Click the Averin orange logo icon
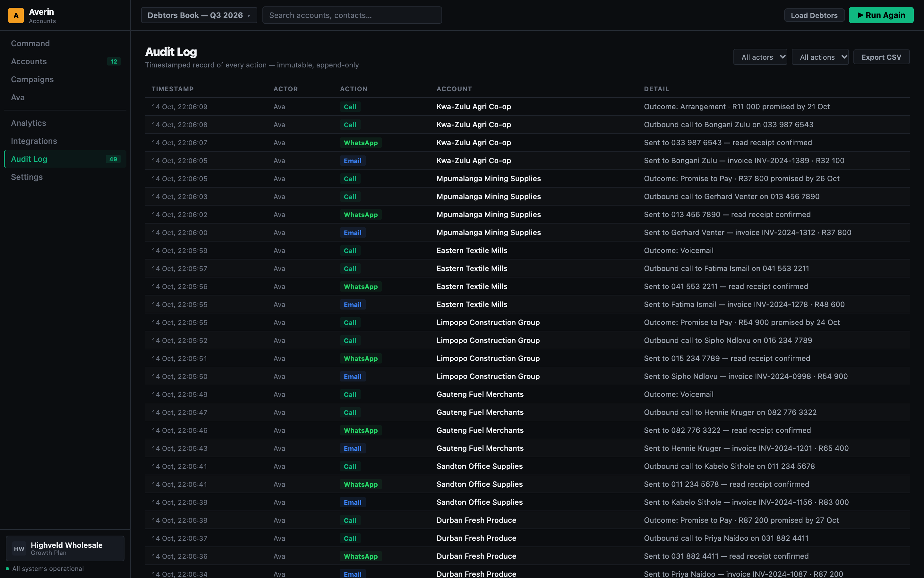 [16, 15]
